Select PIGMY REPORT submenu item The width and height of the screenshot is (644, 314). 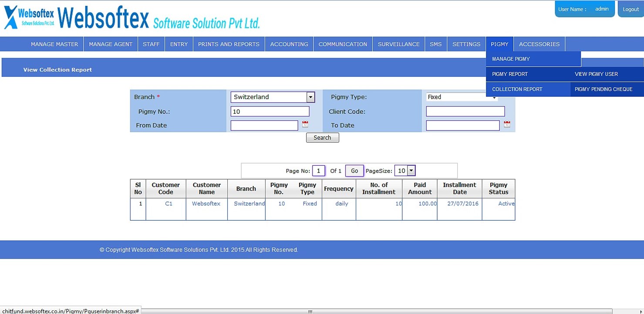[x=528, y=74]
